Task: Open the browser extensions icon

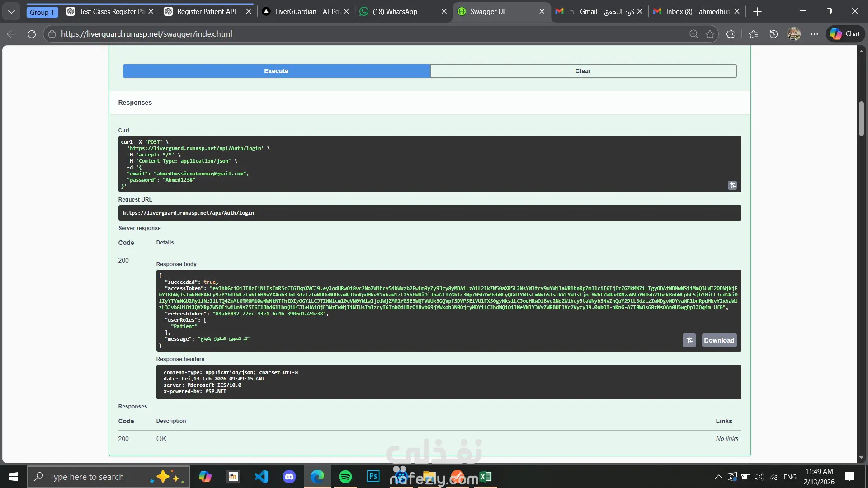Action: (731, 34)
